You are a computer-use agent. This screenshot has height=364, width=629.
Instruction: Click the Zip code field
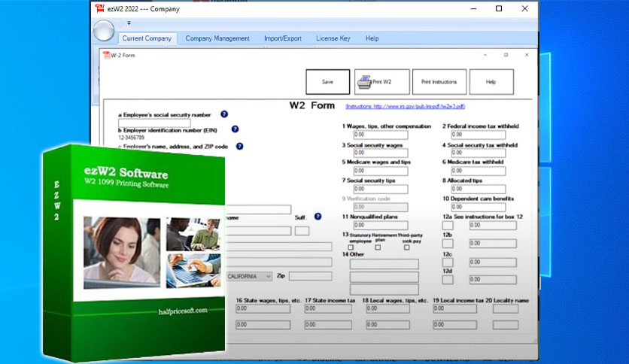pyautogui.click(x=311, y=276)
